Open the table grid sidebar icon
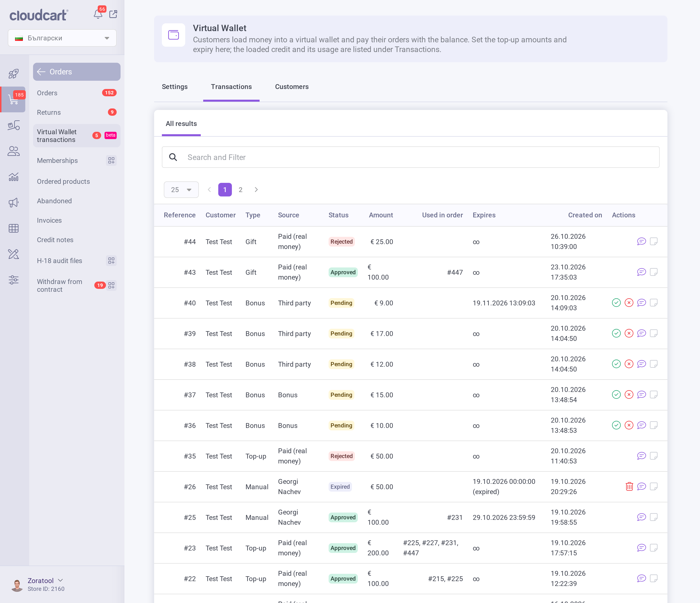700x603 pixels. coord(14,229)
